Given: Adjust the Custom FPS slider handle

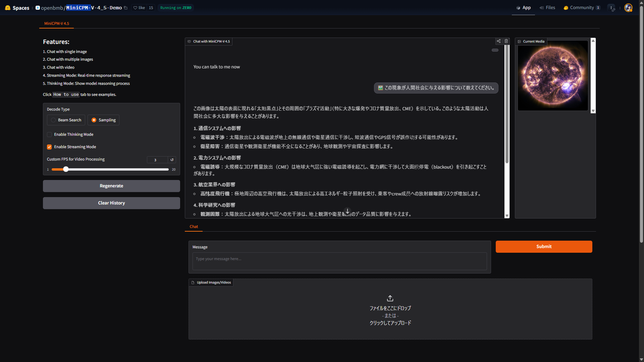Looking at the screenshot, I should [x=66, y=169].
